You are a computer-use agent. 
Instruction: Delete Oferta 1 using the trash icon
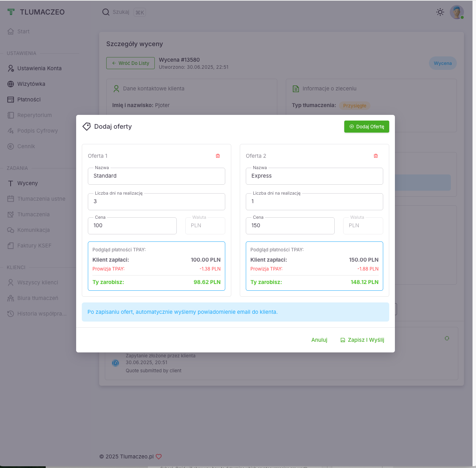click(x=218, y=156)
